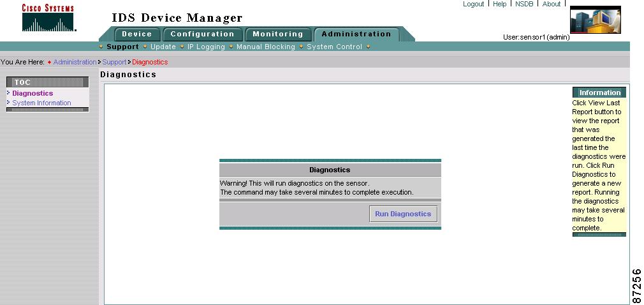Image resolution: width=644 pixels, height=305 pixels.
Task: Open the Device tab
Action: click(136, 34)
